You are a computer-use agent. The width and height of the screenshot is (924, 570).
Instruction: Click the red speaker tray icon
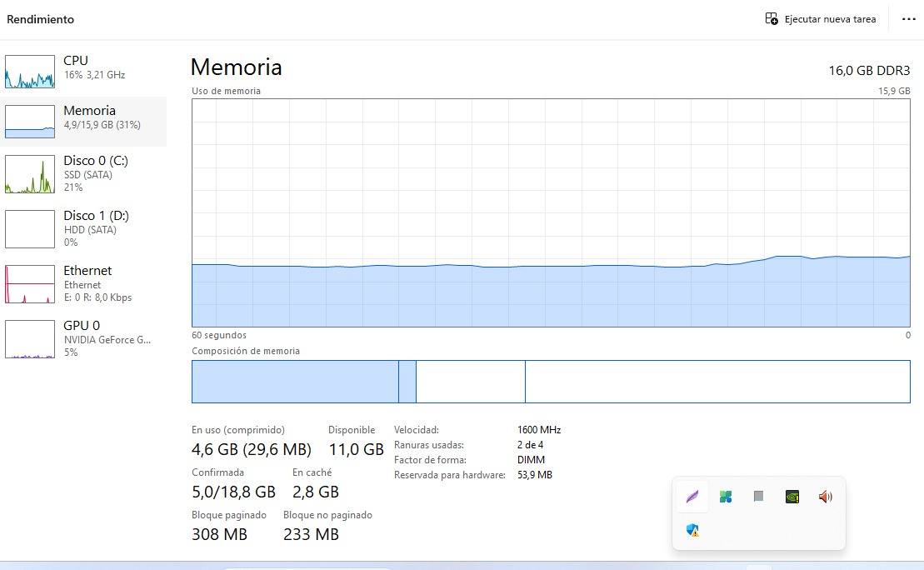pos(825,497)
